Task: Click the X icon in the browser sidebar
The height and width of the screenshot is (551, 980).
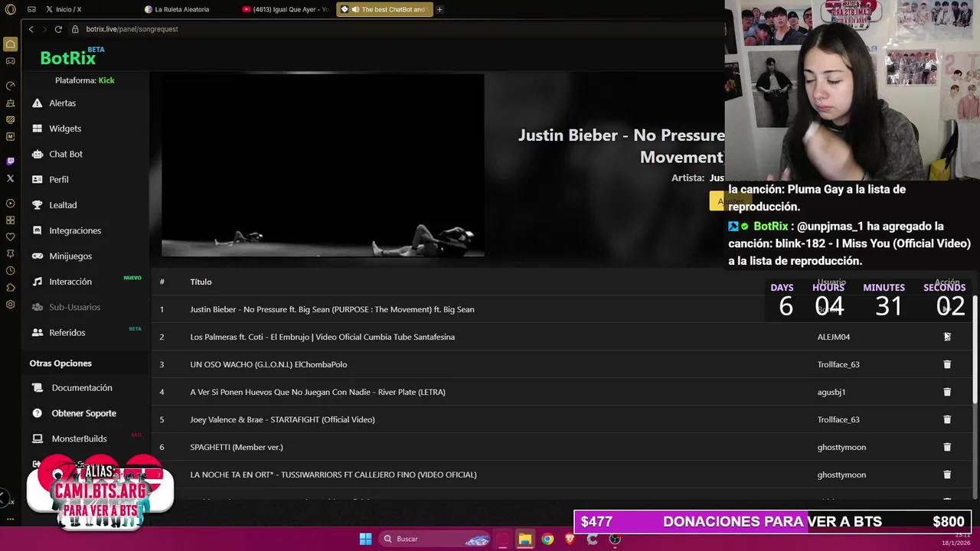Action: (x=10, y=178)
